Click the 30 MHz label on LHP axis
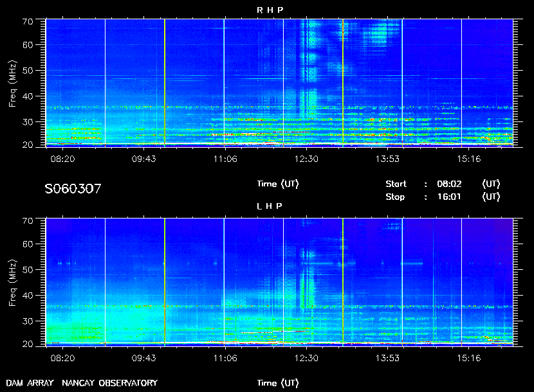Screen dimensions: 534x392 pos(28,321)
